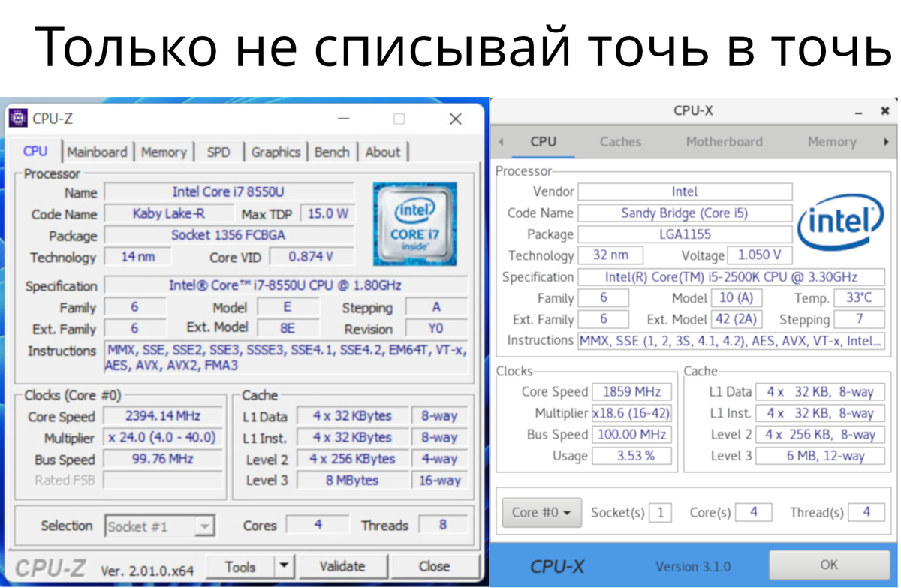Switch to the Memory tab in CPU-Z
Screen dimensions: 901x588
point(163,152)
